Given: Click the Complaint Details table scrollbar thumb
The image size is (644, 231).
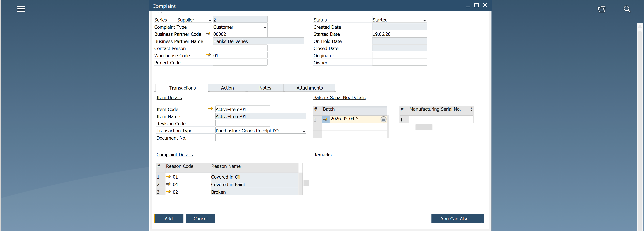Looking at the screenshot, I should [306, 183].
